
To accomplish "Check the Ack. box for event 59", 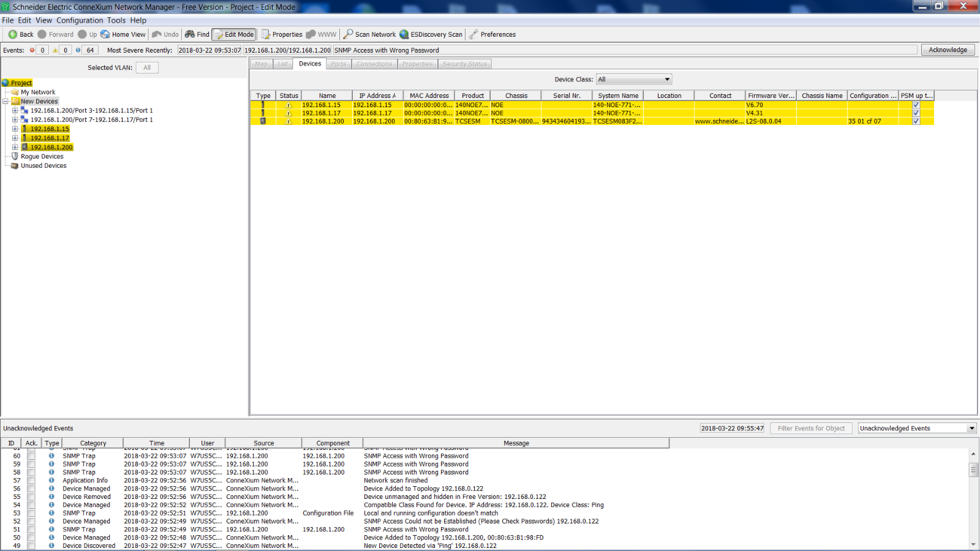I will pyautogui.click(x=31, y=464).
